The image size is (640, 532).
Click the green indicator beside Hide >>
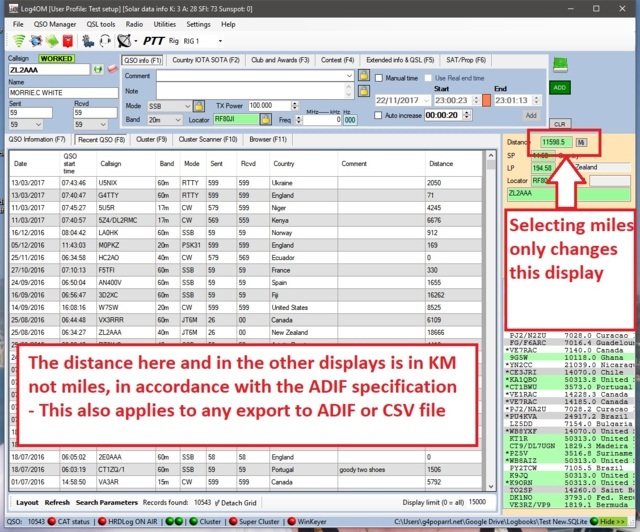(594, 521)
